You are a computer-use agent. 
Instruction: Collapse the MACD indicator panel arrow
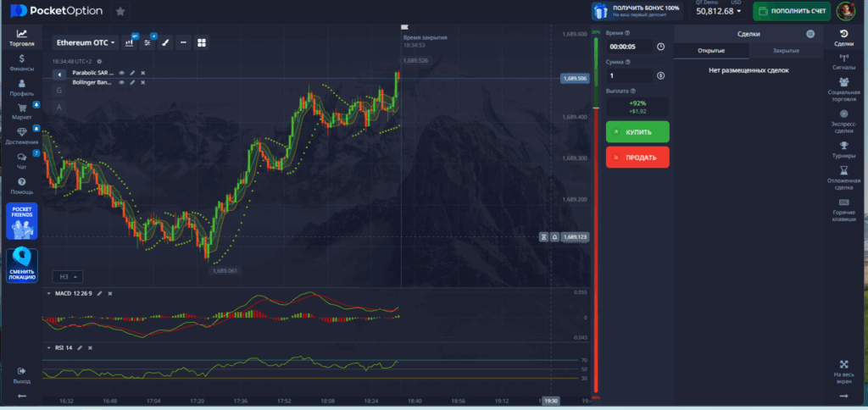coord(47,293)
